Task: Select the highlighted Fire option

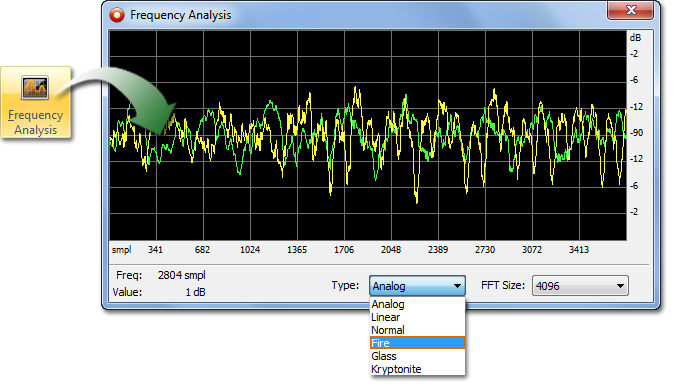Action: point(417,343)
